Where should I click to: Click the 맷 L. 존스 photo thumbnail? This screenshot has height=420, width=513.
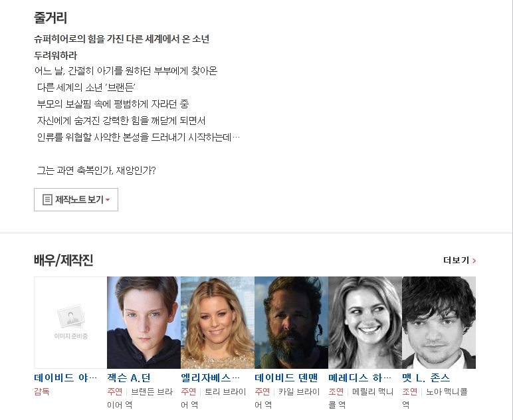pos(439,322)
